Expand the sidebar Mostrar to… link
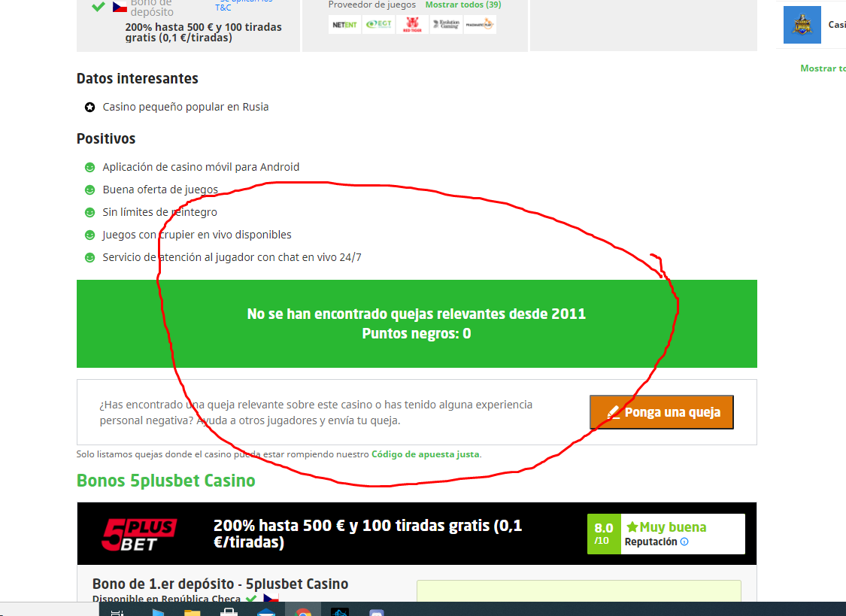 823,68
